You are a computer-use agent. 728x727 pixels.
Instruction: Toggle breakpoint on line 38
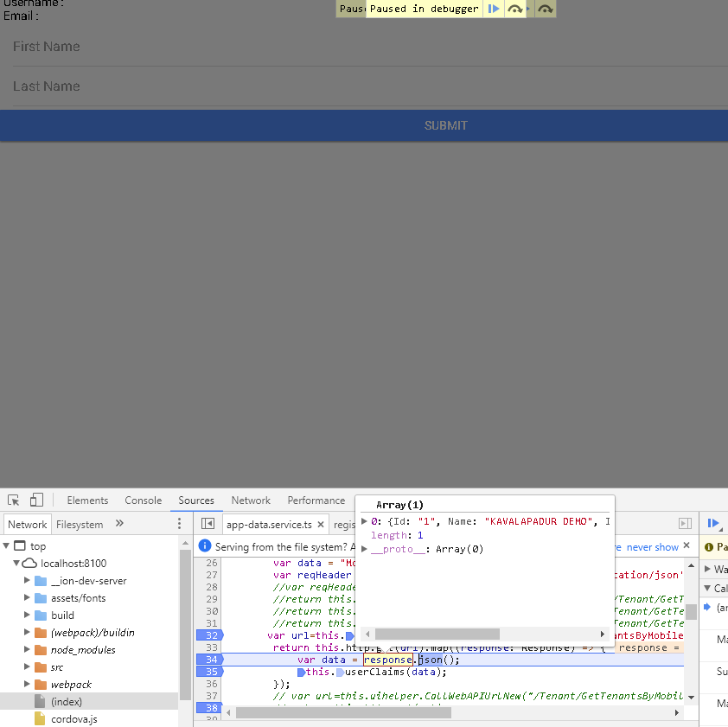[210, 708]
